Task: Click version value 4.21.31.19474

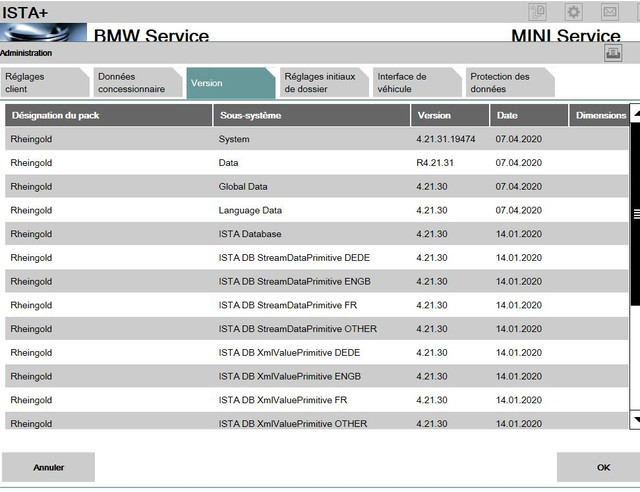Action: [446, 139]
